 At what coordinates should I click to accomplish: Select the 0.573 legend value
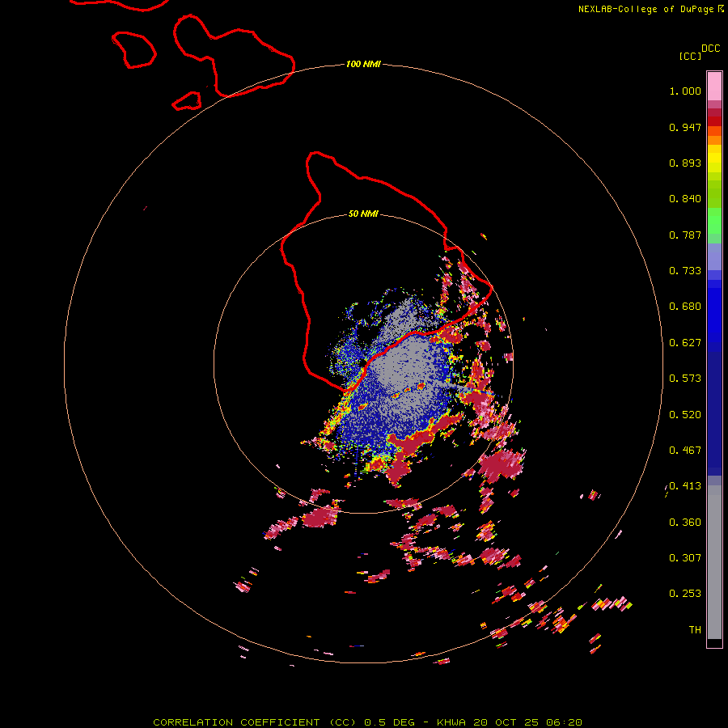point(685,379)
